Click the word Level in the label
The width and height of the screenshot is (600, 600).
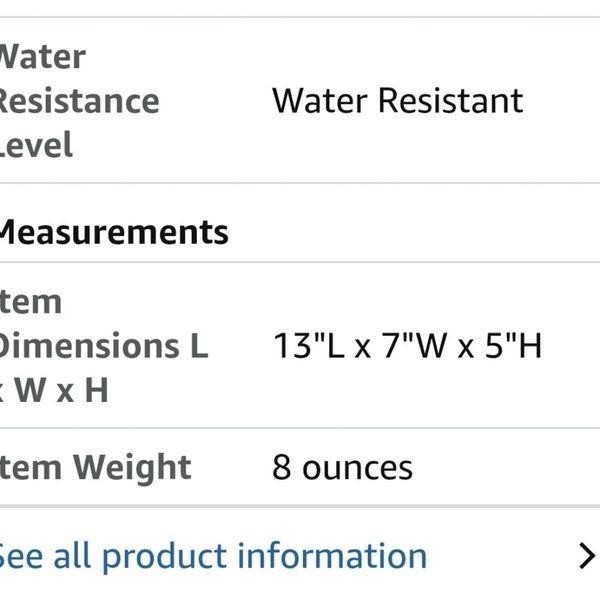[36, 145]
